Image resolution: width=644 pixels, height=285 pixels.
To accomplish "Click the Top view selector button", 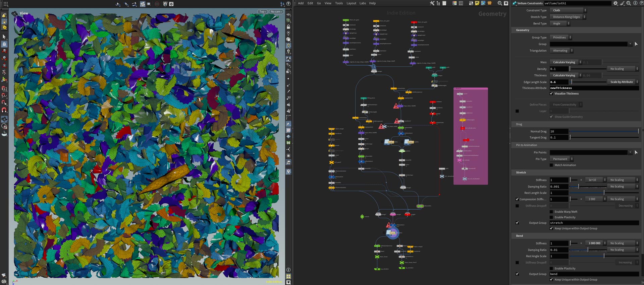I will coord(263,12).
